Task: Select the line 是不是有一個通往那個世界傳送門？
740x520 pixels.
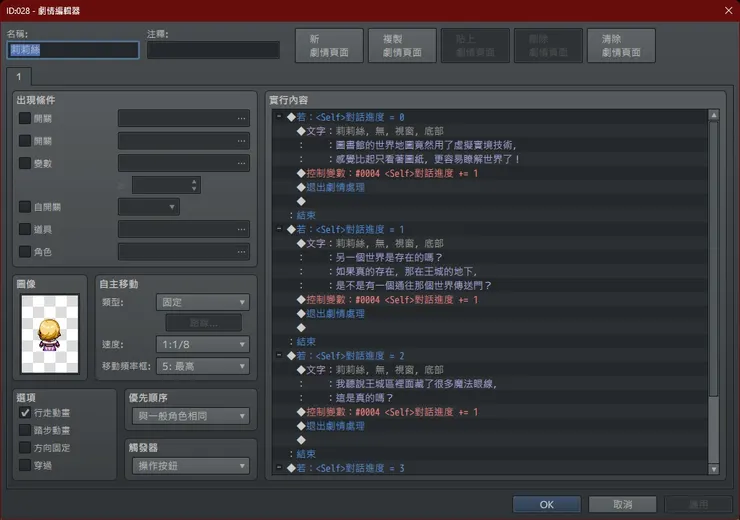Action: click(490, 285)
